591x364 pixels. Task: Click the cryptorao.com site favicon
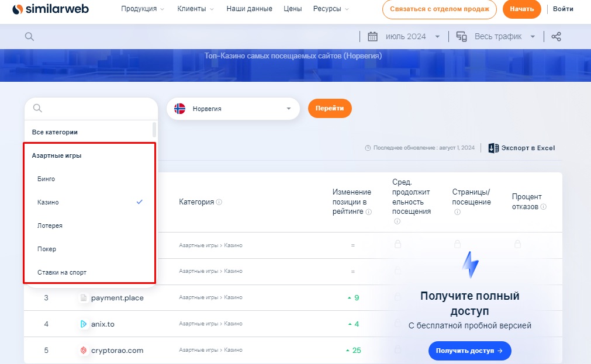click(x=83, y=351)
